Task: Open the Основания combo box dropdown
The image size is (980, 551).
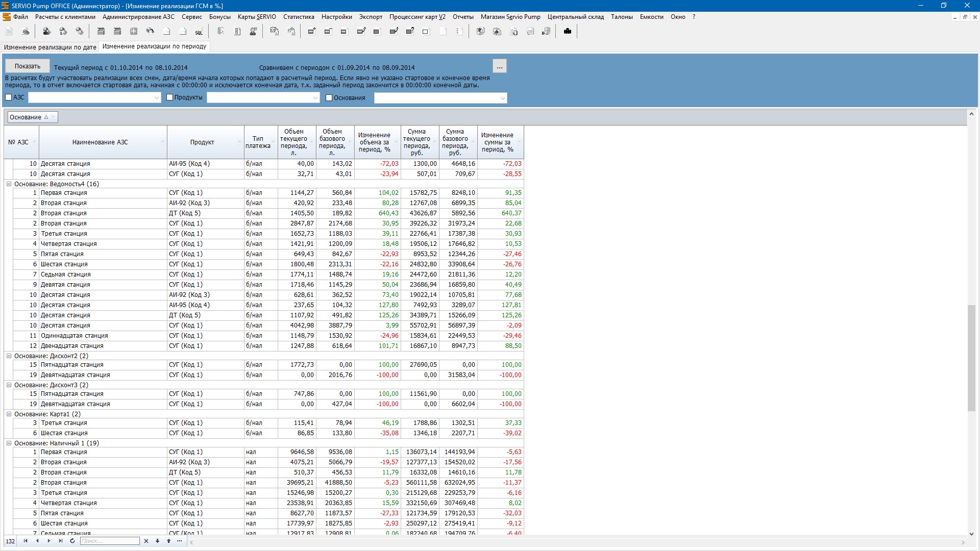Action: coord(502,98)
